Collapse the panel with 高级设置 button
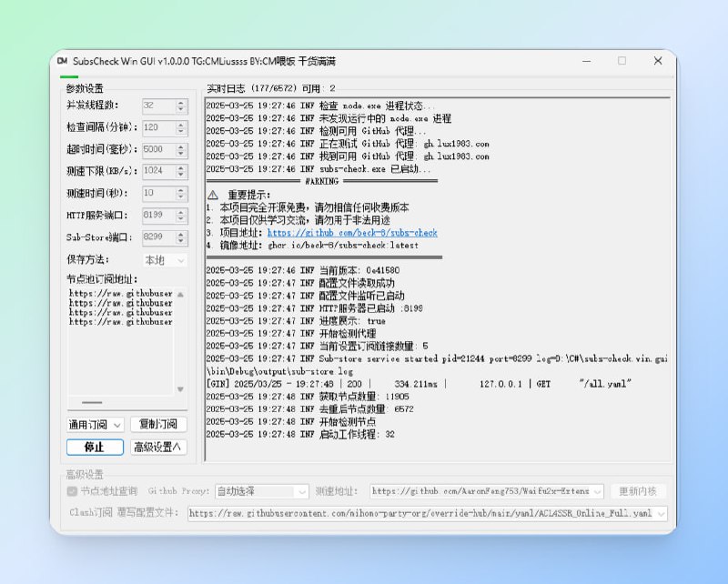The image size is (728, 584). [158, 447]
